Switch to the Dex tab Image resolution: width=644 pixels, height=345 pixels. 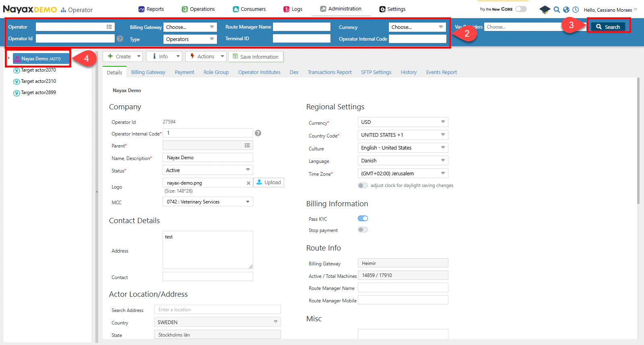pos(294,72)
